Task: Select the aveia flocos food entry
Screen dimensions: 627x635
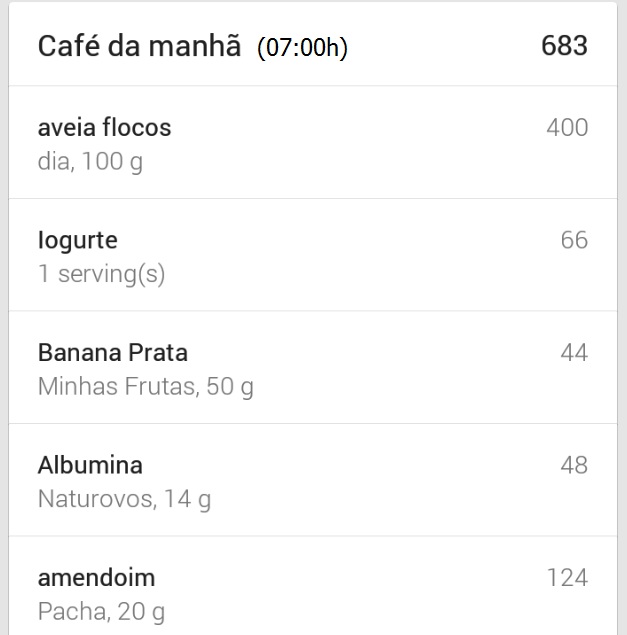Action: [x=313, y=142]
